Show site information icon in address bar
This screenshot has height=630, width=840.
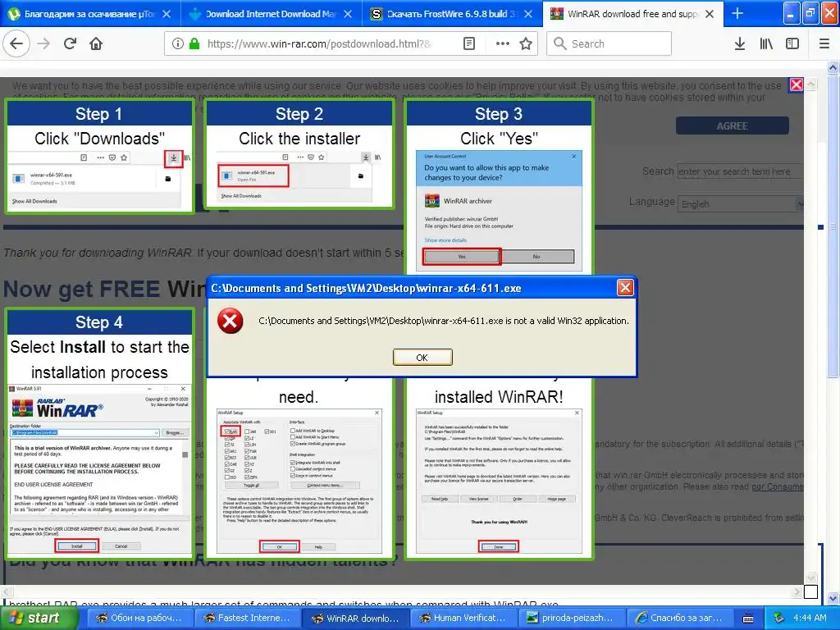tap(178, 43)
